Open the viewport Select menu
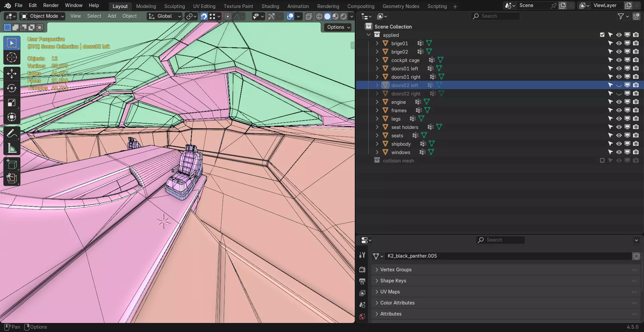The height and width of the screenshot is (332, 644). [x=94, y=16]
